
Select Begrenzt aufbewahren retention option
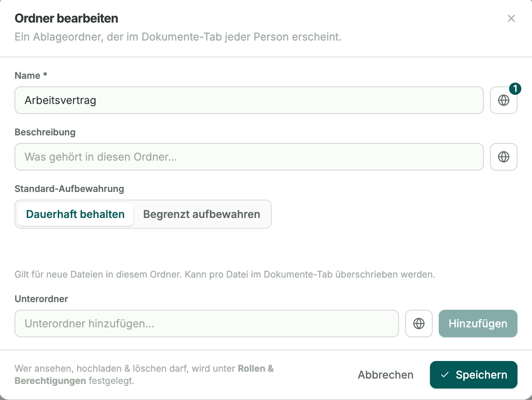click(x=201, y=214)
